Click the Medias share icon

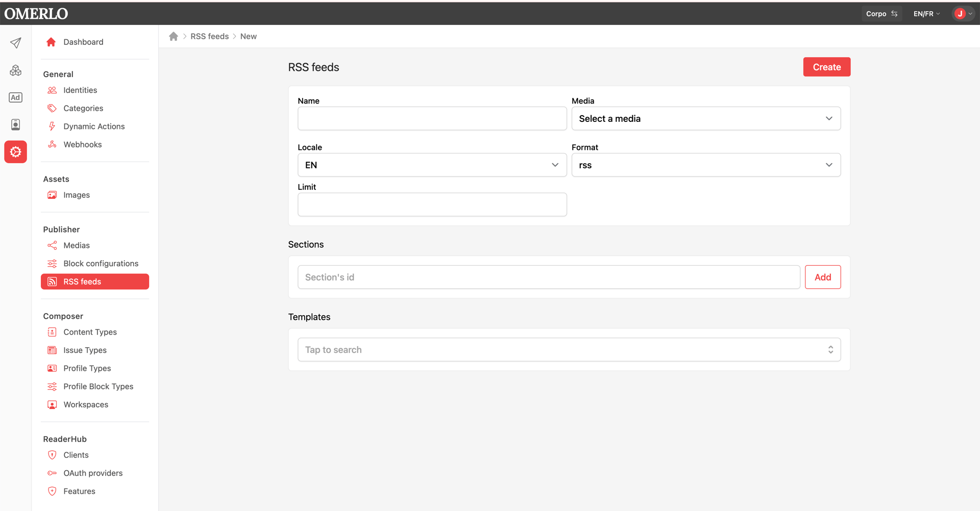pos(52,245)
